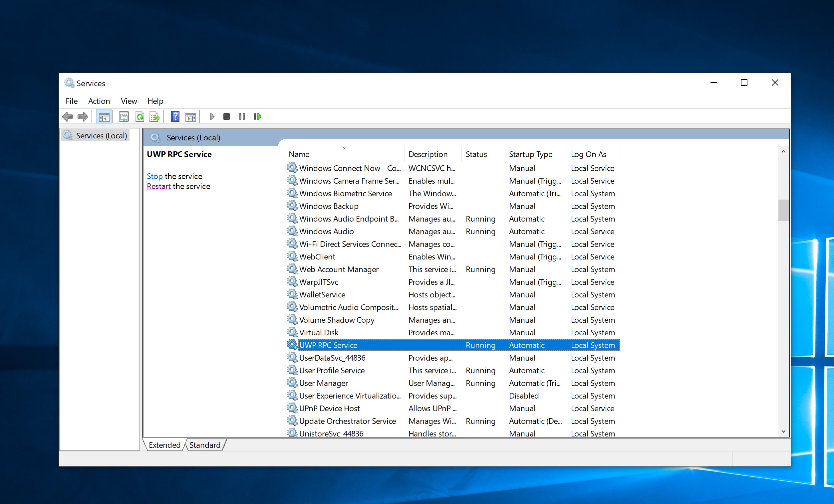Click the Restart Service toolbar icon
The height and width of the screenshot is (504, 834).
258,117
